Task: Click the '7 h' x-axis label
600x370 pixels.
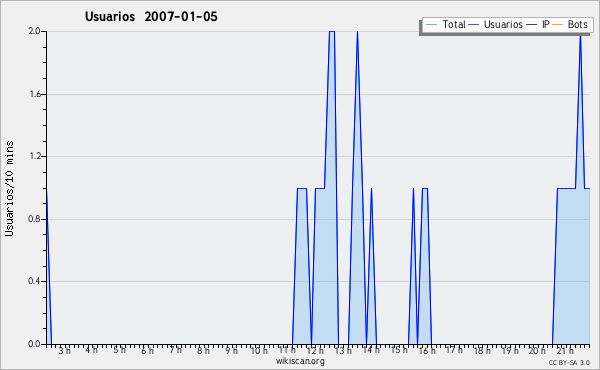Action: pyautogui.click(x=175, y=350)
